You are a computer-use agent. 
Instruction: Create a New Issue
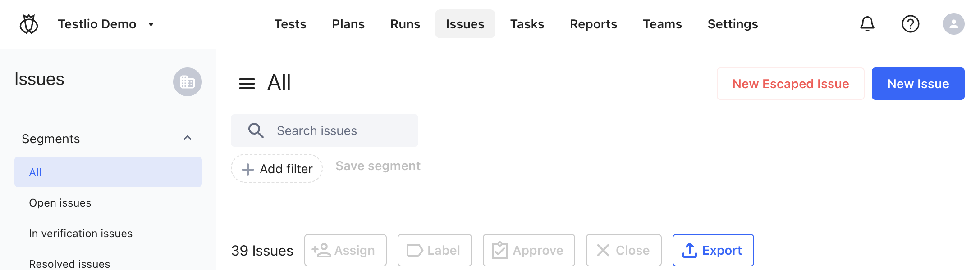[x=918, y=83]
